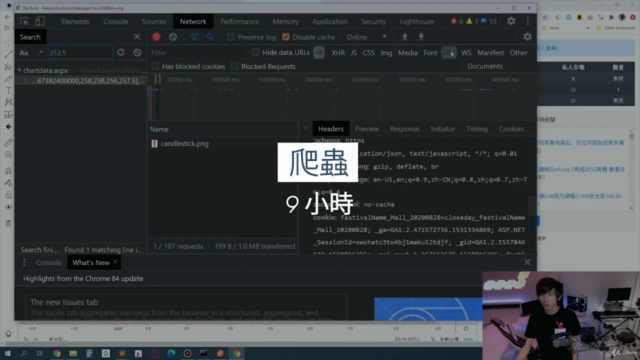Select the candlestick.png request row
Viewport: 640px width, 360px height.
[223, 143]
